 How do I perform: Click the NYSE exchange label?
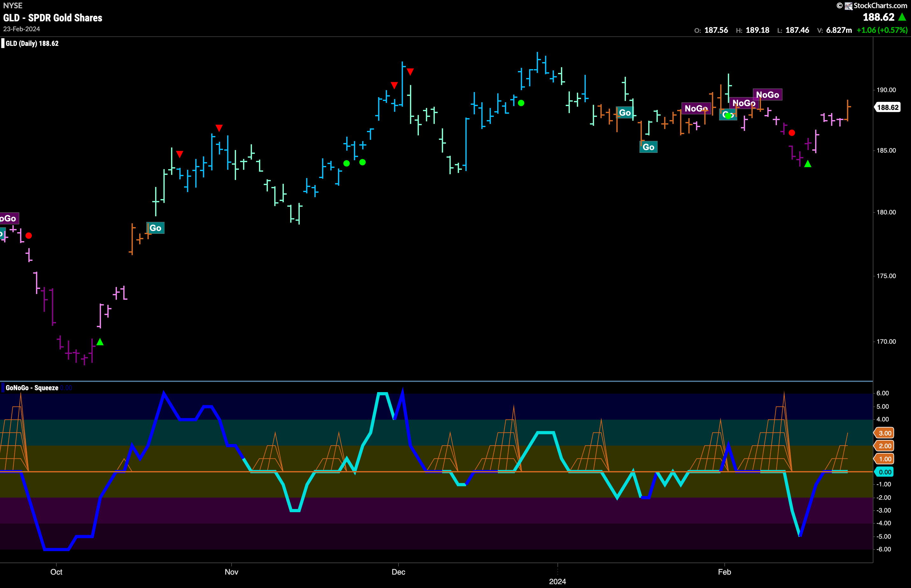click(13, 5)
